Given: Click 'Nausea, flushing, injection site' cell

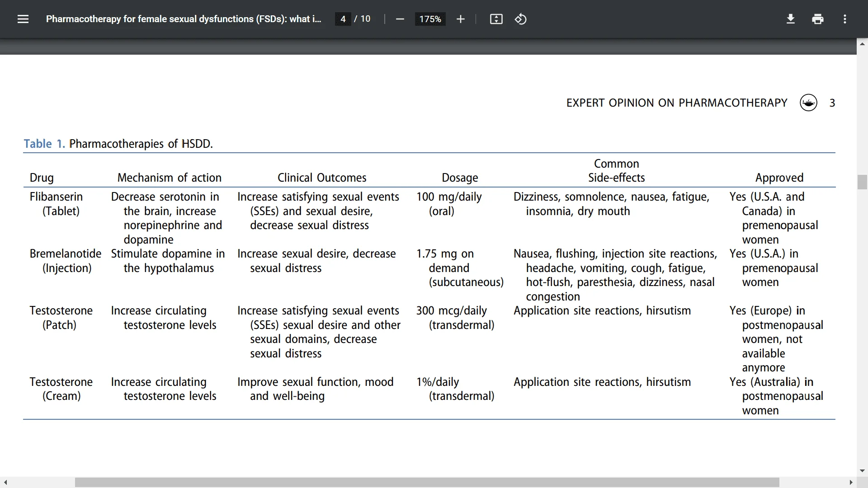Looking at the screenshot, I should point(615,275).
